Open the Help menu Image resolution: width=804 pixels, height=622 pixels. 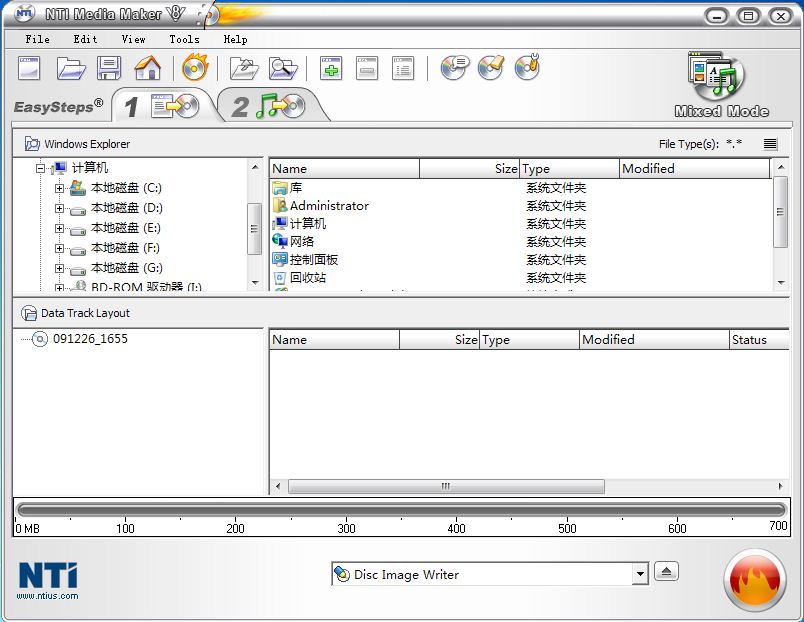[235, 39]
